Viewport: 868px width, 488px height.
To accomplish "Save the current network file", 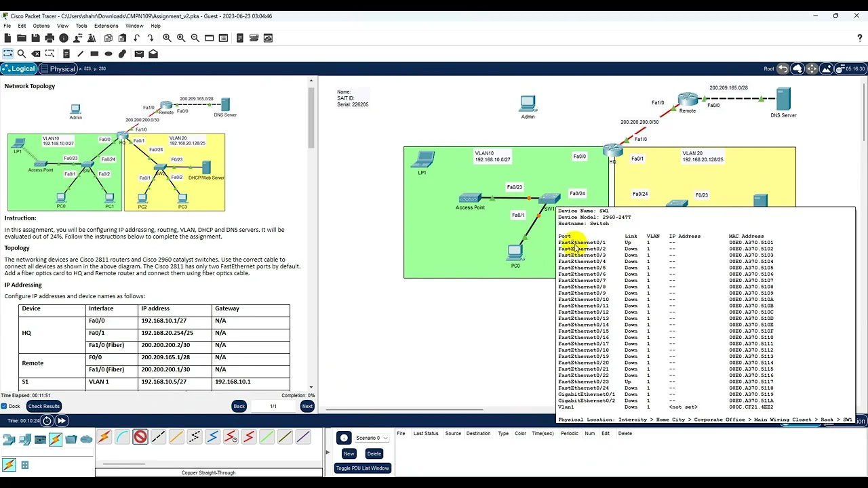I will click(36, 38).
